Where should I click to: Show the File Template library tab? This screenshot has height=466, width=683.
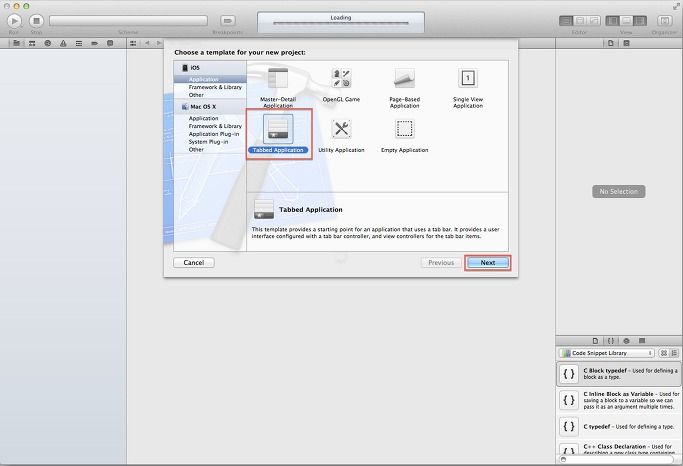click(595, 341)
